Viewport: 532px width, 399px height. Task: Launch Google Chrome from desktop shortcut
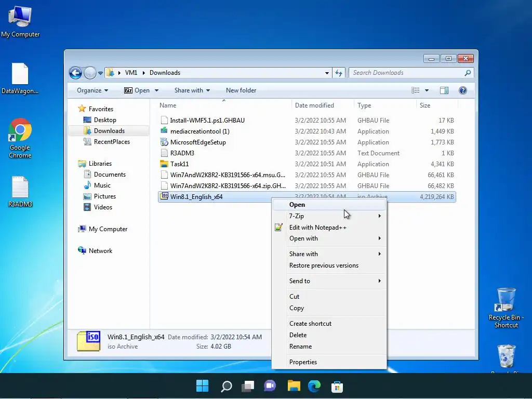20,138
